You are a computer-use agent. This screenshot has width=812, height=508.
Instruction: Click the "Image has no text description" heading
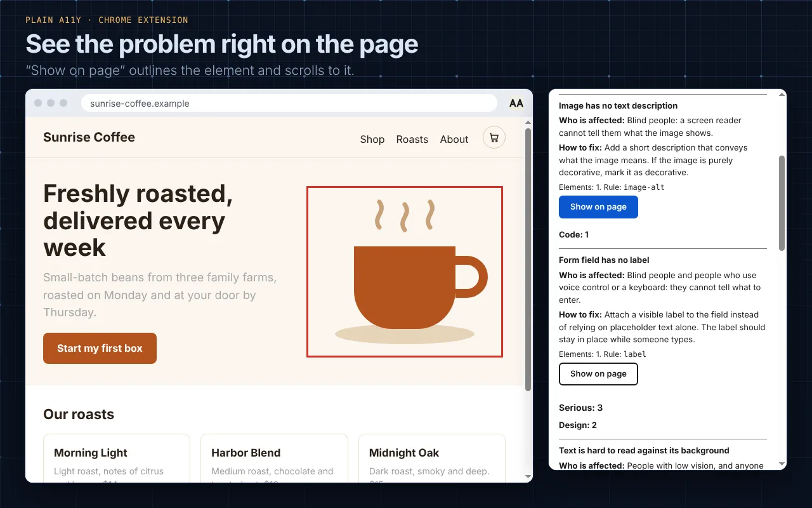619,106
